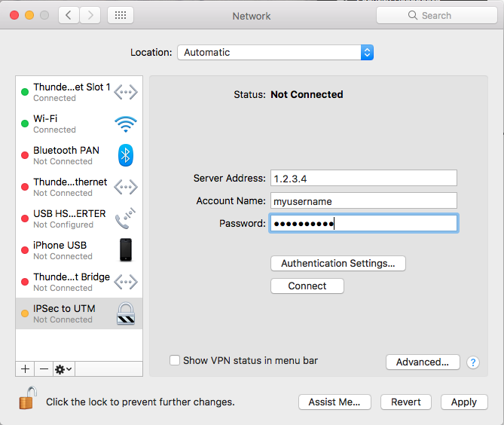Click the Assist Me button
This screenshot has height=425, width=504.
(334, 402)
